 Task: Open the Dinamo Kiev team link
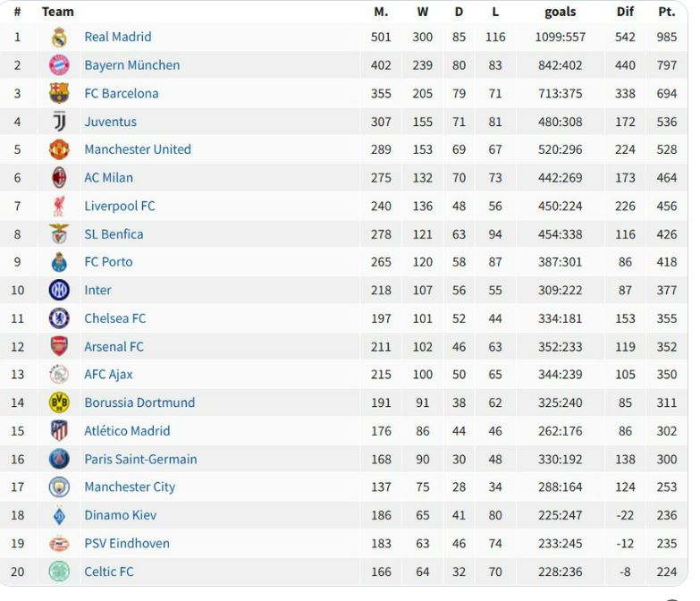click(120, 515)
